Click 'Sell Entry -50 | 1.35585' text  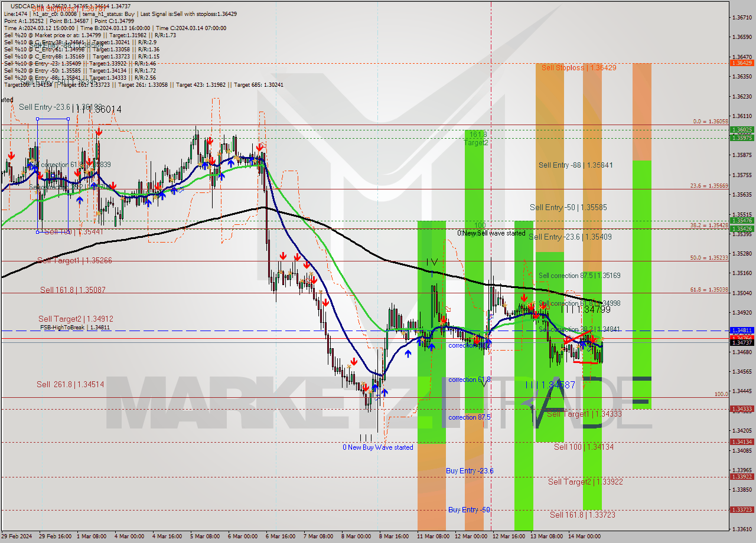point(568,208)
